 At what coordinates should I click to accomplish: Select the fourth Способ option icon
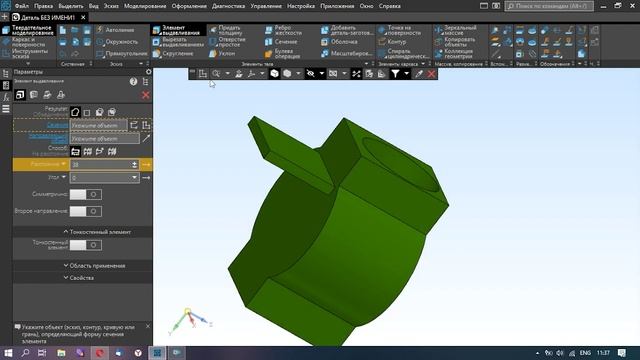(112, 152)
